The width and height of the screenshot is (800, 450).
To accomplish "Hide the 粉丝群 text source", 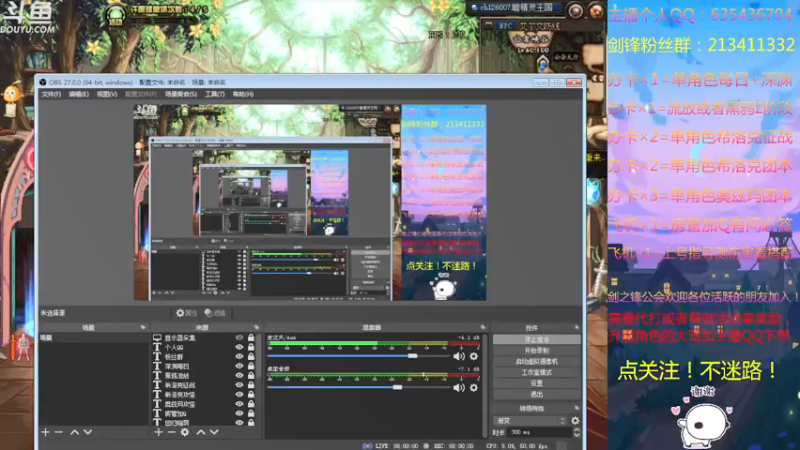I will [x=239, y=357].
